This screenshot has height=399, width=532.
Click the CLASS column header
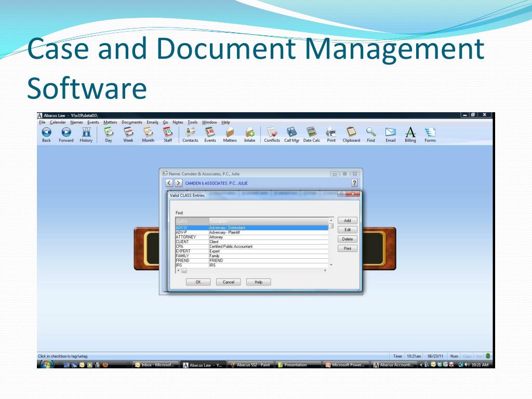(192, 221)
